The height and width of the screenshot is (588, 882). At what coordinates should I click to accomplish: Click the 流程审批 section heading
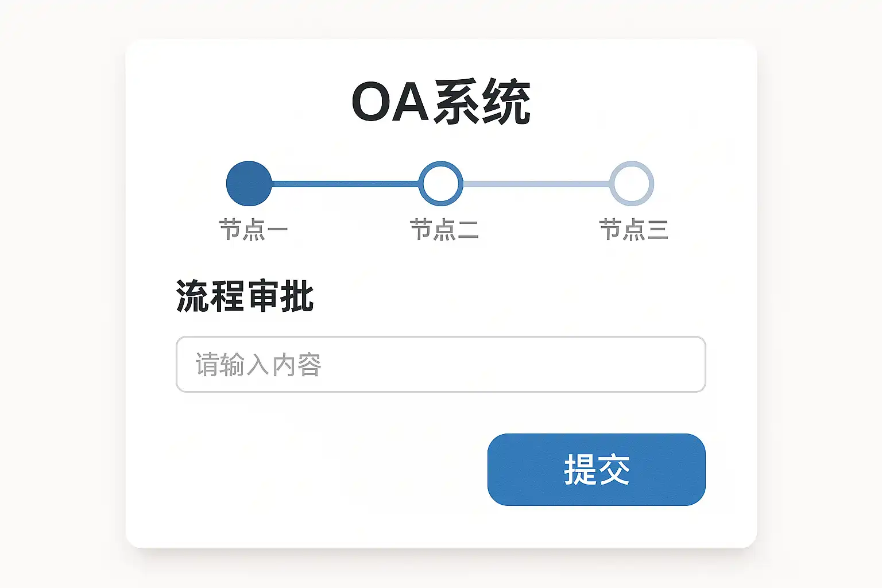click(x=245, y=296)
